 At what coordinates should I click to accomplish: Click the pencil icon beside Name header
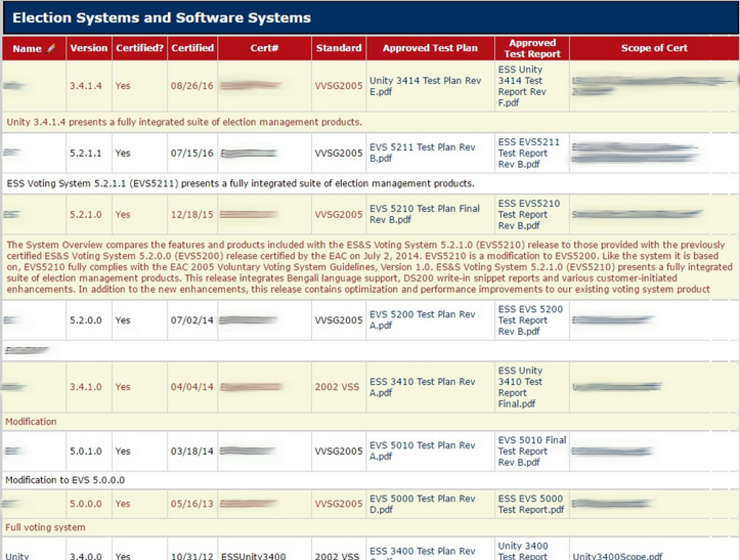(50, 49)
